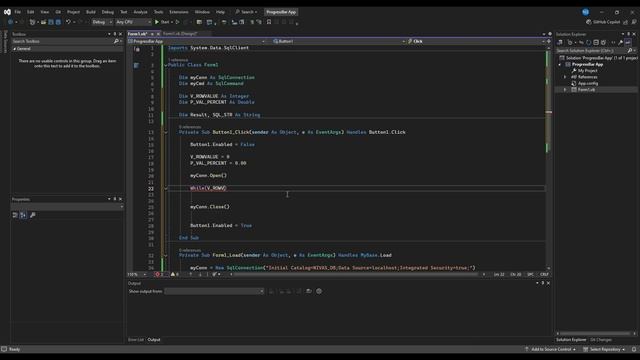Expand the Form1.vb node in Solution Explorer
The image size is (640, 360).
(565, 89)
